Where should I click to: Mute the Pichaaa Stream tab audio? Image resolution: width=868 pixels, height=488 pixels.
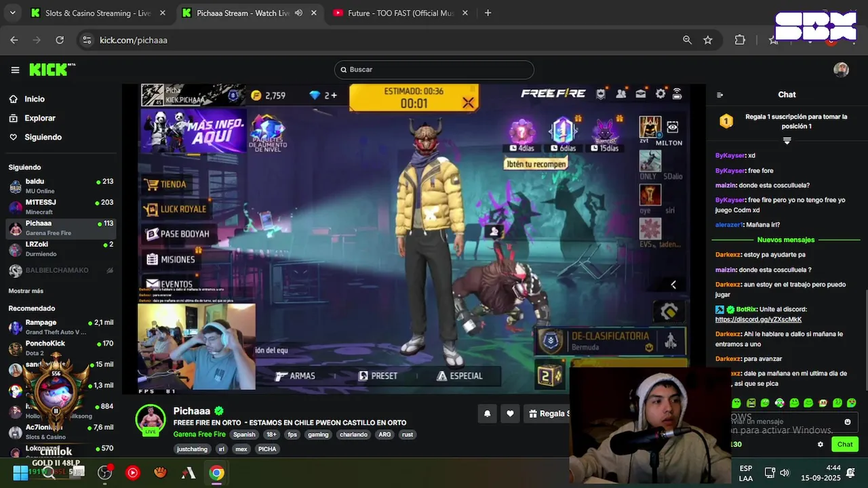298,13
